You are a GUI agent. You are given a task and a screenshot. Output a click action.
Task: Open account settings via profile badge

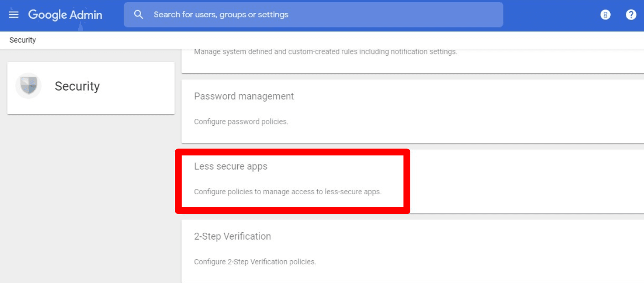click(605, 14)
